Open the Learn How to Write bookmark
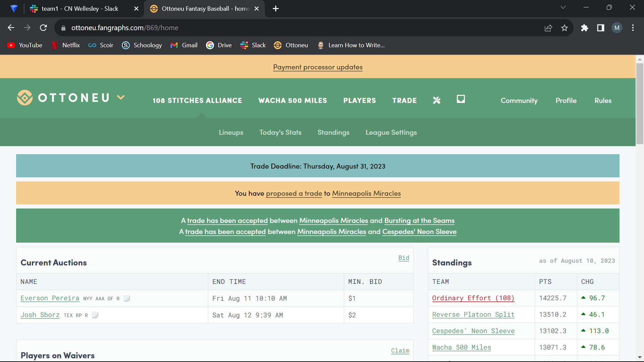644x362 pixels. pyautogui.click(x=351, y=45)
